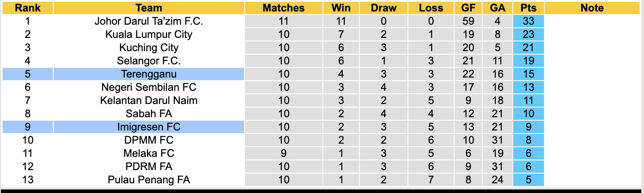Screen dimensions: 644x193
Task: Click the GA column header
Action: pos(497,8)
